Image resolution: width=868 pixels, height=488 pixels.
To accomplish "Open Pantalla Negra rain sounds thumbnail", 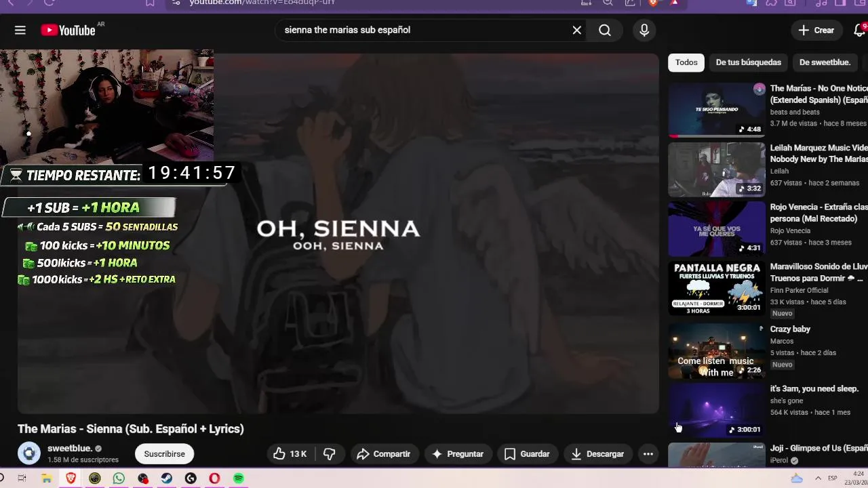I will pos(717,288).
